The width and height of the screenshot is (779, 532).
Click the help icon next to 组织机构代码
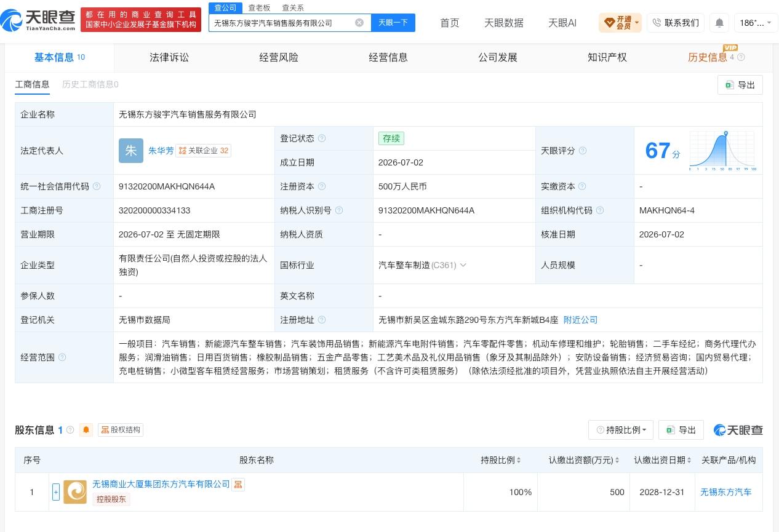coord(600,210)
